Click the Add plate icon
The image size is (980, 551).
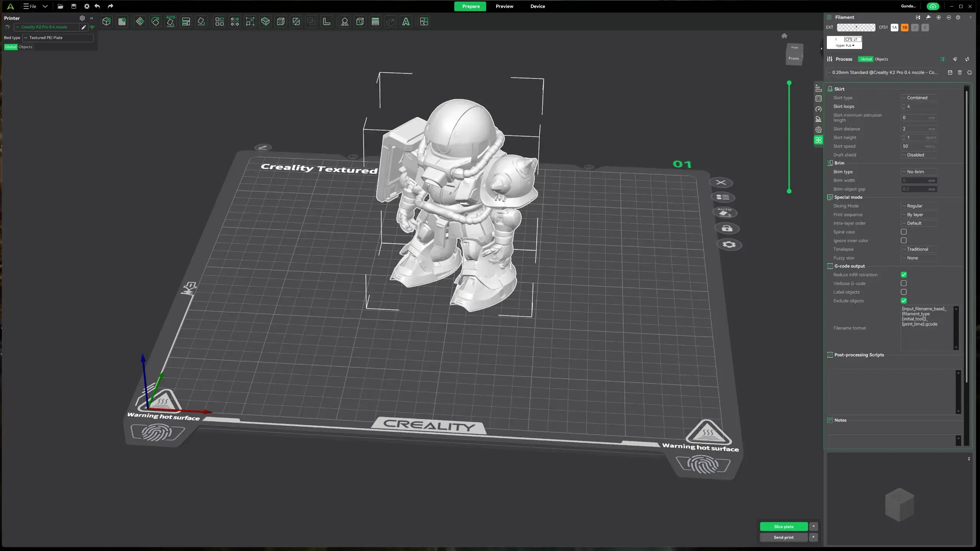pos(122,22)
